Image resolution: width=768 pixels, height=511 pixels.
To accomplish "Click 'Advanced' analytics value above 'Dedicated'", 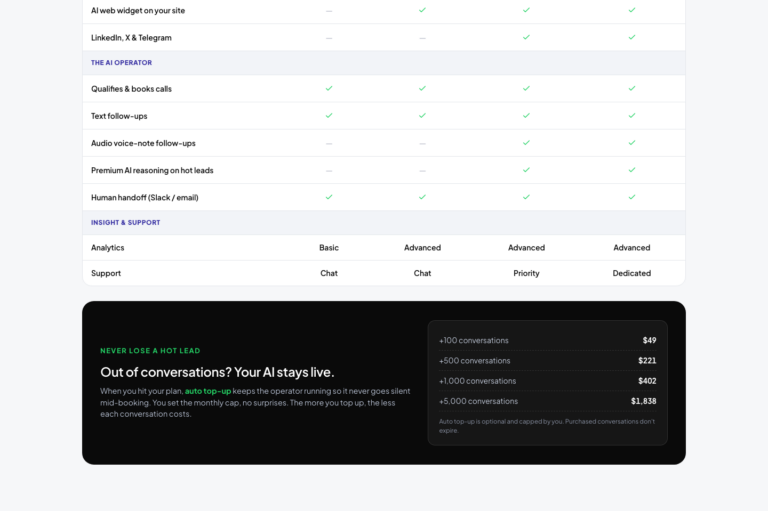I will tap(632, 248).
